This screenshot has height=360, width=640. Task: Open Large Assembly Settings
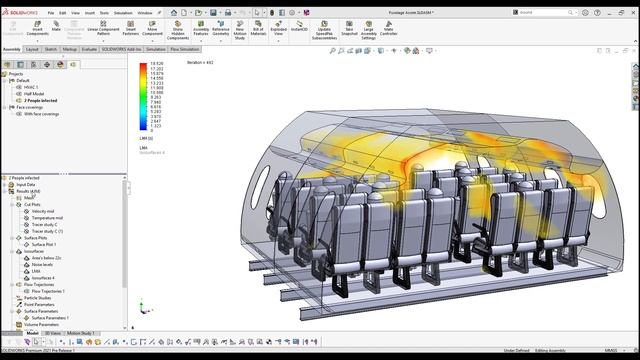pos(369,31)
